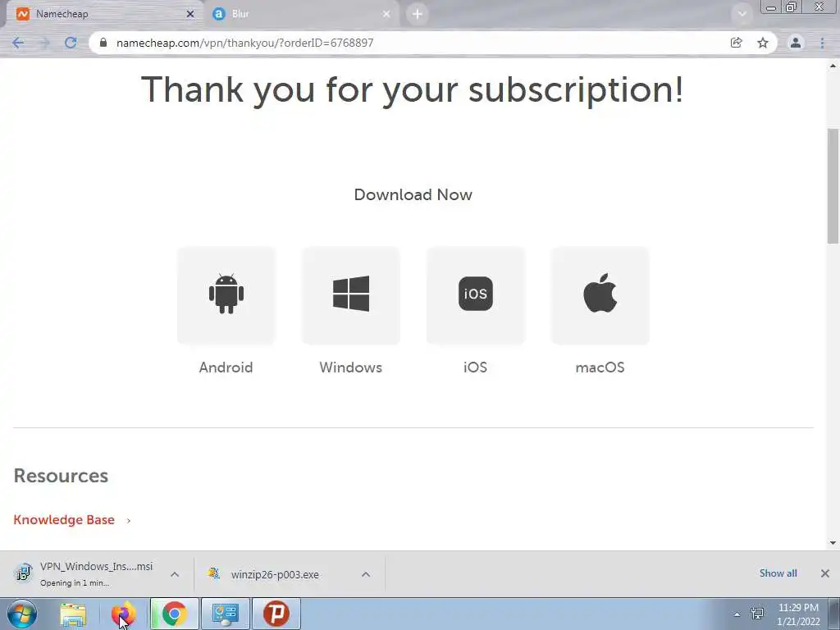This screenshot has width=840, height=630.
Task: Select the macOS download tile
Action: coord(600,295)
